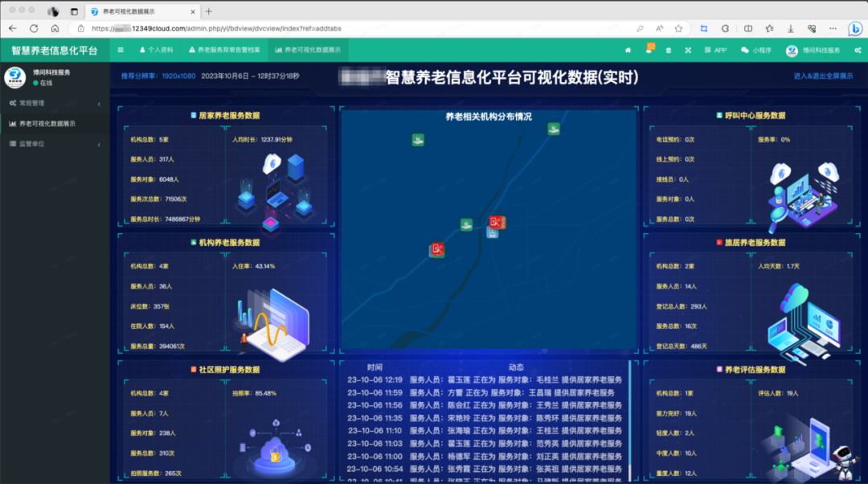
Task: Click the home icon in green header
Action: pyautogui.click(x=628, y=50)
